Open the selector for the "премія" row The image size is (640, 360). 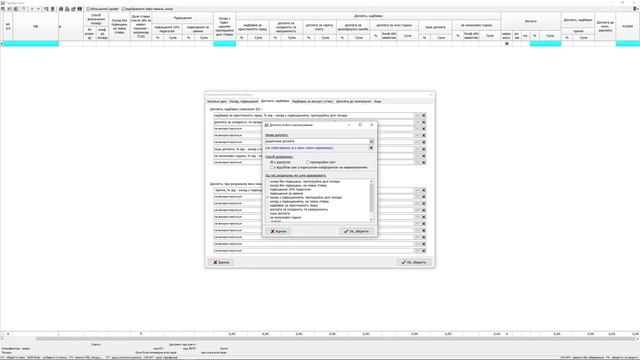coord(417,190)
